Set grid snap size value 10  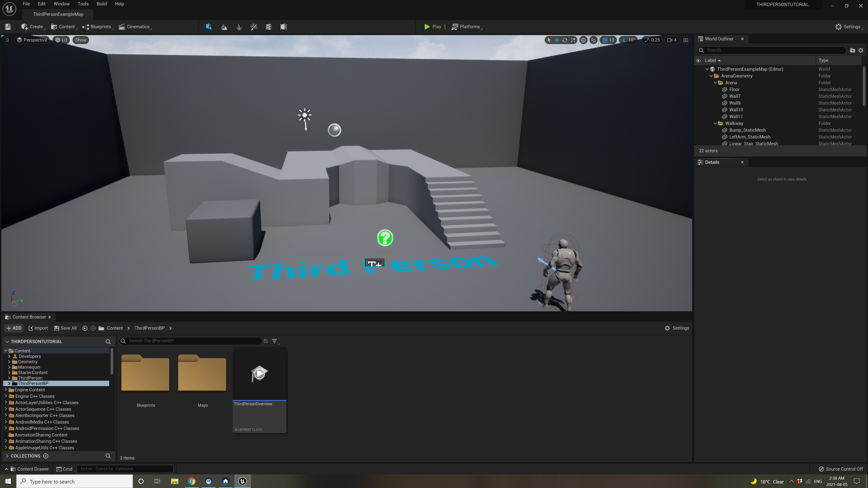pos(612,40)
